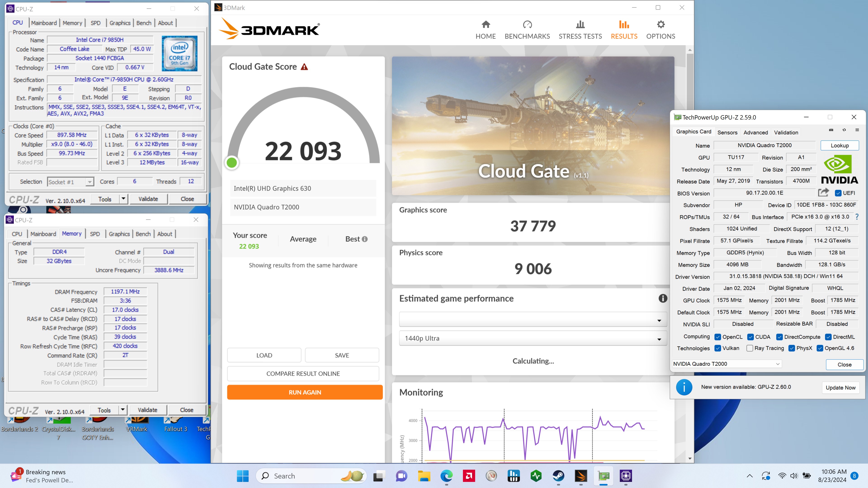This screenshot has height=488, width=868.
Task: Toggle the OpenGL 4.6 checkbox
Action: pyautogui.click(x=820, y=348)
